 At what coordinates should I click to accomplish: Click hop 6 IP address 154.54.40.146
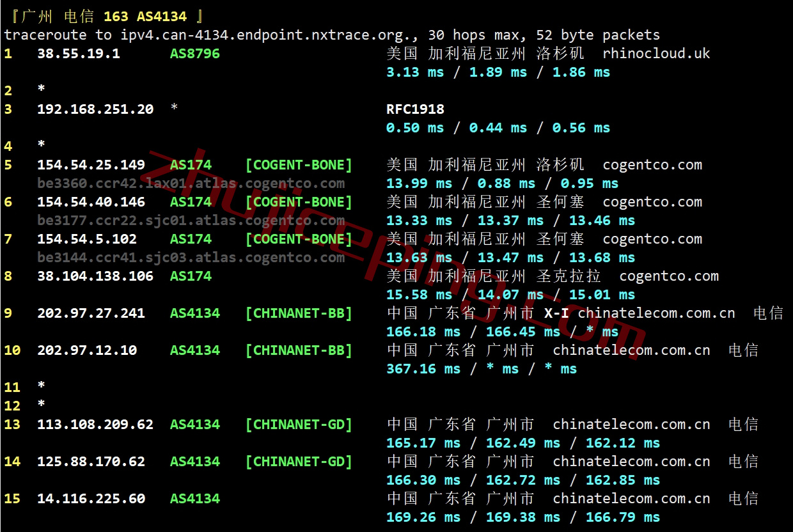tap(91, 202)
